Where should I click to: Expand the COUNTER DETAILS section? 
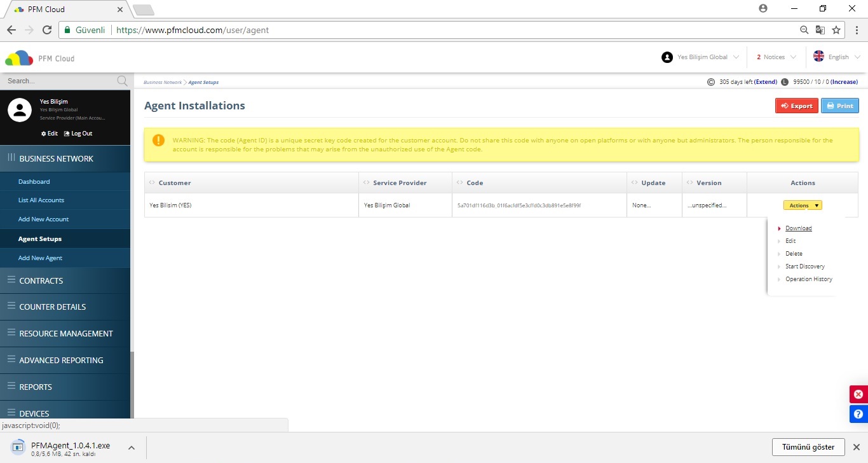[65, 307]
